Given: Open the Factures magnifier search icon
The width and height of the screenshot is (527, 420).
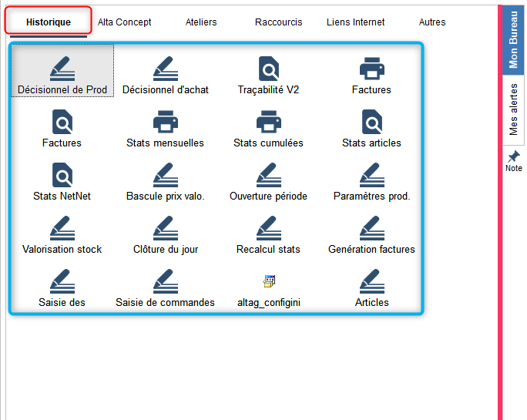Looking at the screenshot, I should pyautogui.click(x=62, y=123).
